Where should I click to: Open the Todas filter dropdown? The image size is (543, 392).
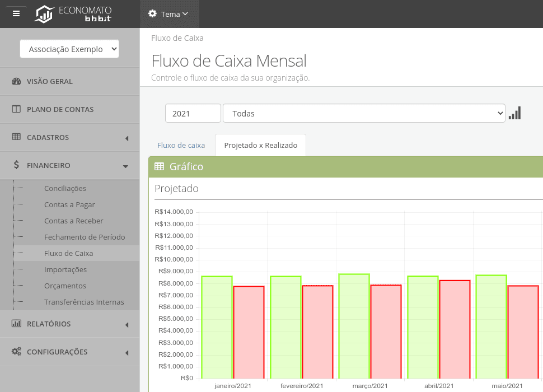[364, 113]
